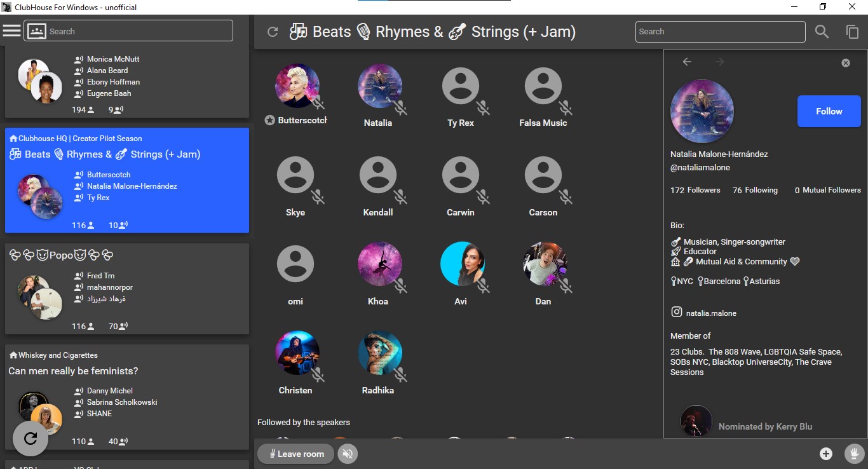Open the Monica McNutt room card
The width and height of the screenshot is (868, 469).
[x=127, y=81]
